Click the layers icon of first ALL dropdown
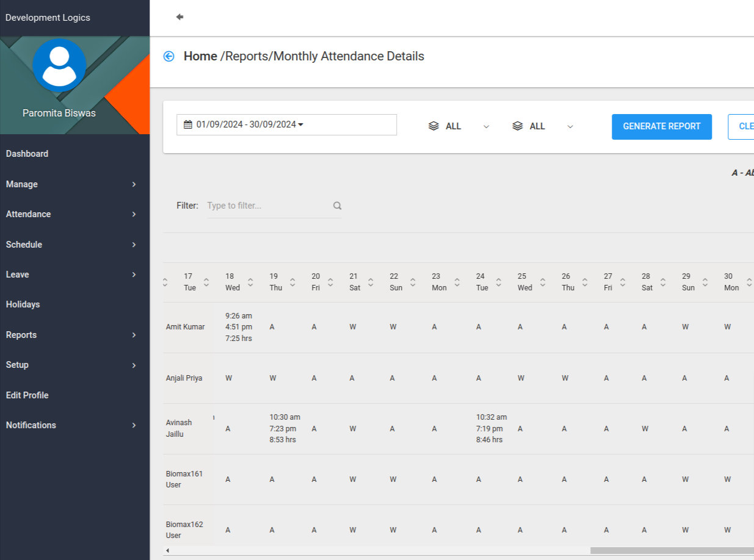Viewport: 754px width, 560px height. coord(433,126)
